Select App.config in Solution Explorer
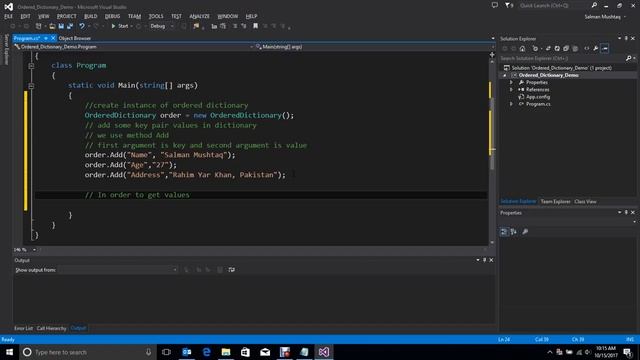 tap(538, 97)
